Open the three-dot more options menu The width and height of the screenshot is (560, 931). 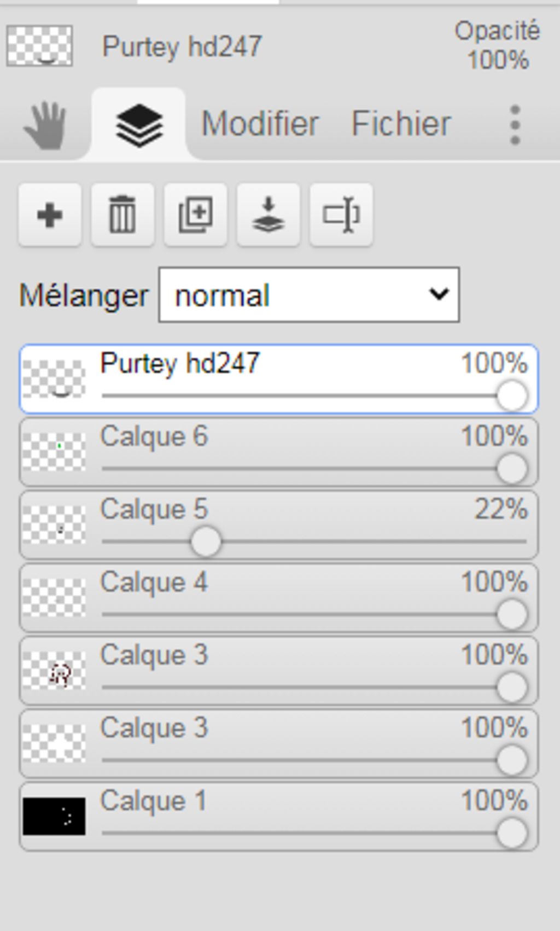coord(515,125)
